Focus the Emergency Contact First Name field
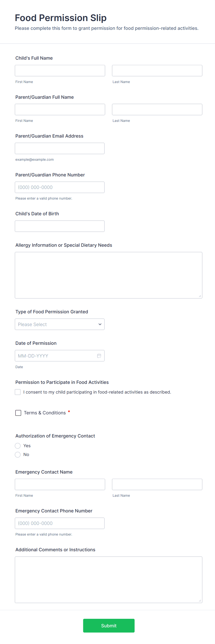Viewport: 215px width, 644px height. pos(60,484)
